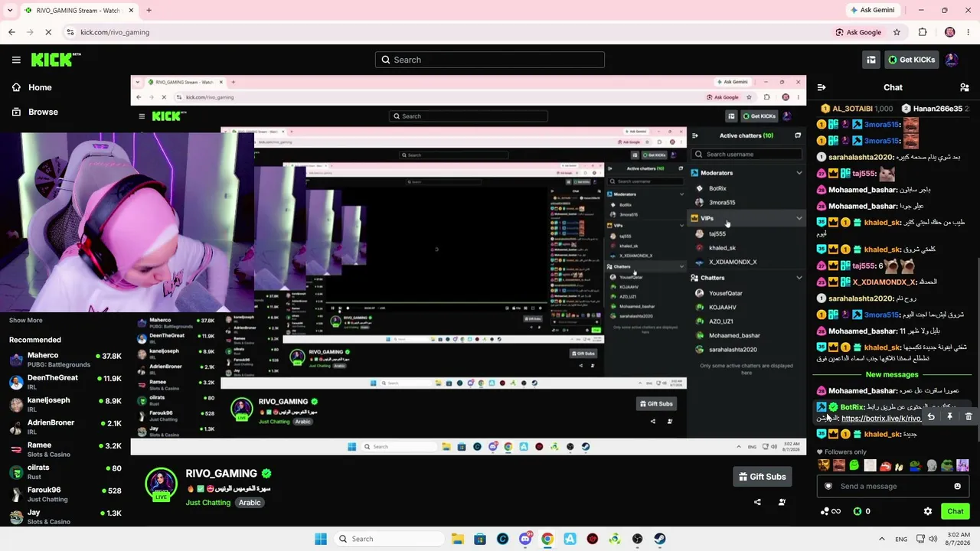Open Steam from the taskbar

pos(660,539)
